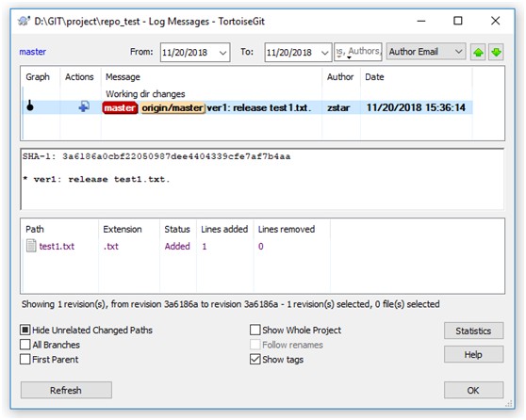Click the red master branch label
526x420 pixels.
point(120,108)
